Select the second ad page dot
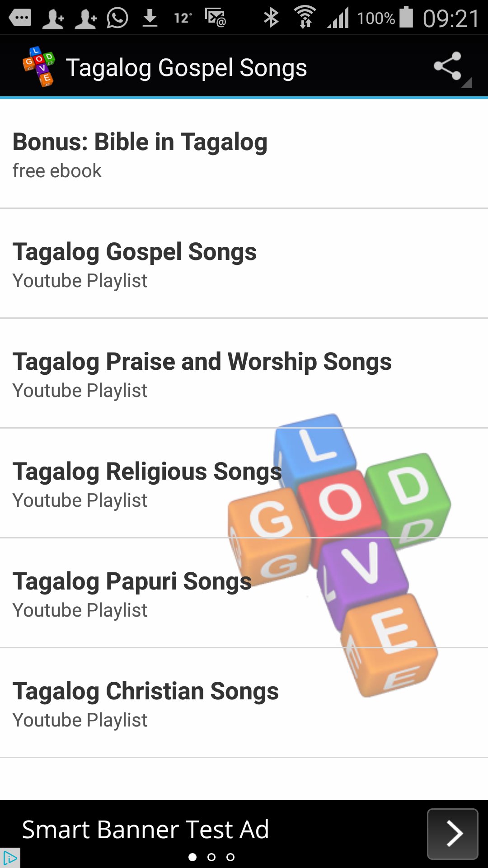Screen dimensions: 488x868 pyautogui.click(x=211, y=857)
